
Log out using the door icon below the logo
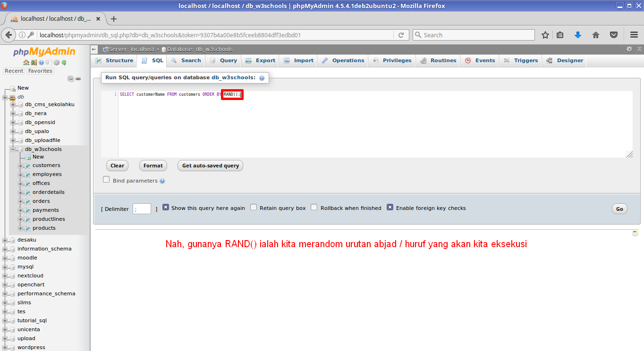(34, 62)
